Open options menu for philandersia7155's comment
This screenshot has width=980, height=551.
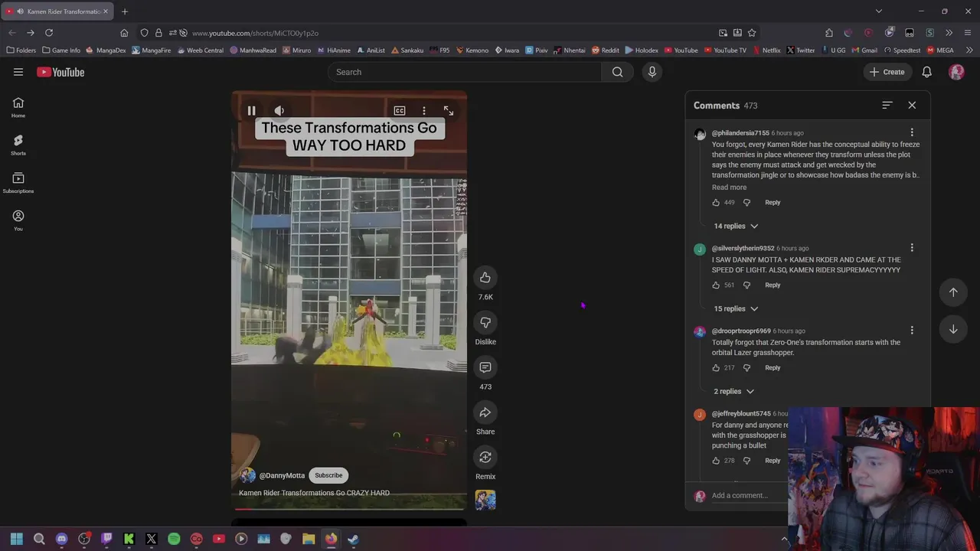[912, 132]
